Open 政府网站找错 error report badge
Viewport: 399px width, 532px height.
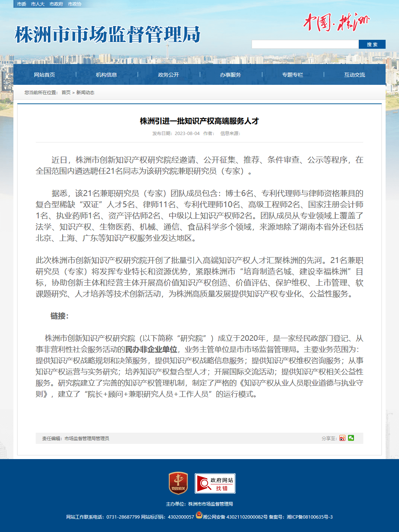click(215, 483)
